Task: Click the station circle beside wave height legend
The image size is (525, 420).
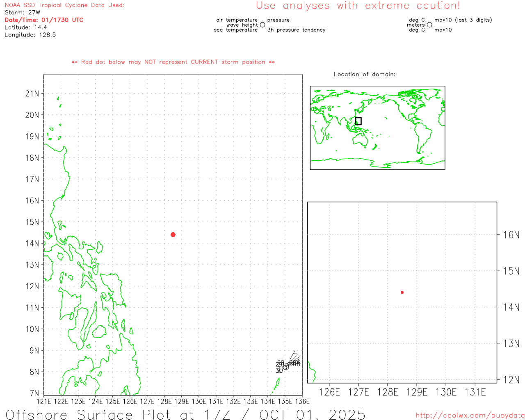Action: pos(262,25)
